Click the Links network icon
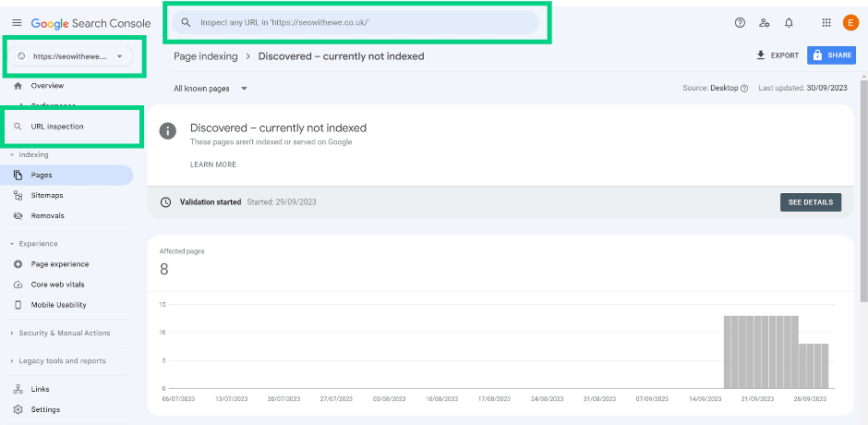868x425 pixels. (18, 389)
